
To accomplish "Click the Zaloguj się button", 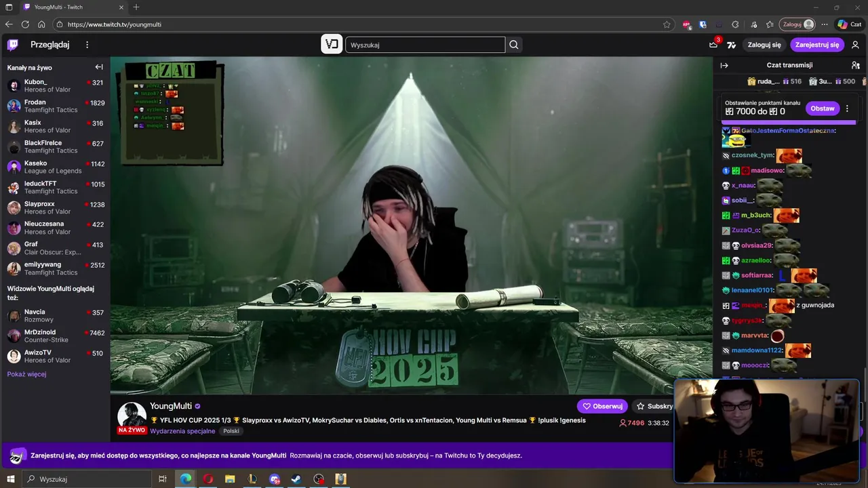I will (x=764, y=45).
